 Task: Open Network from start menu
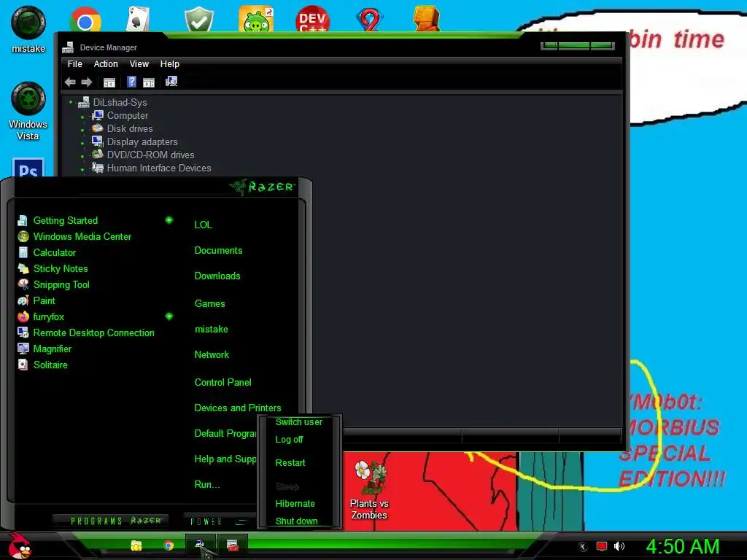click(212, 355)
